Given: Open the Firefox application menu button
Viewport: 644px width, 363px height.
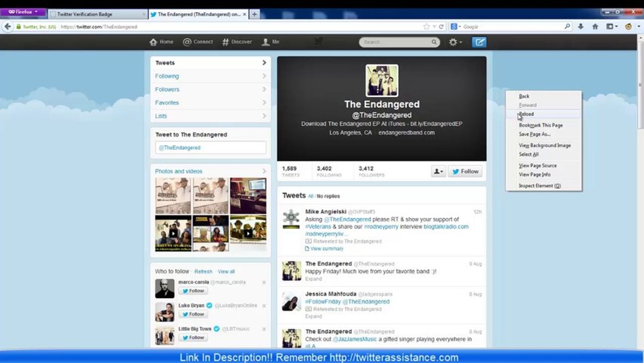Looking at the screenshot, I should coord(23,12).
